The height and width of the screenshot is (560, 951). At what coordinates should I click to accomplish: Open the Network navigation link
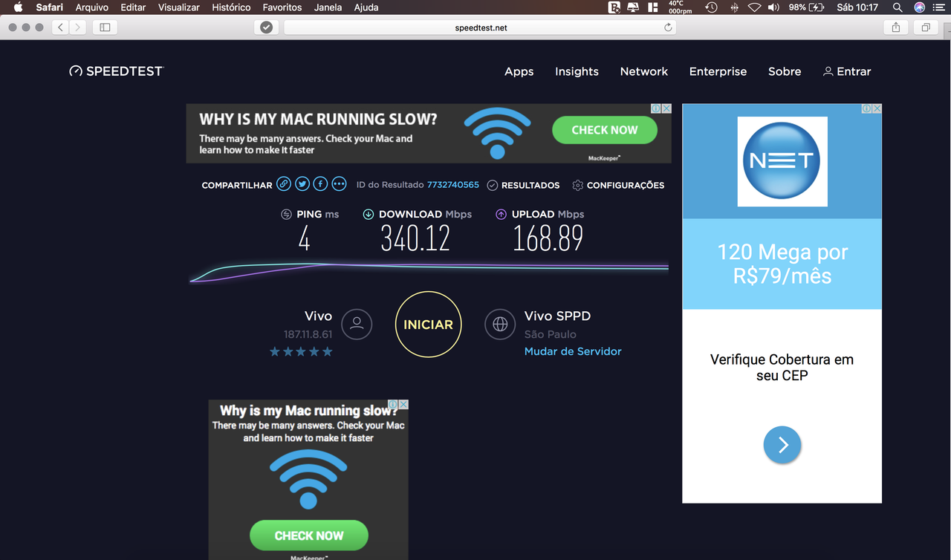pyautogui.click(x=644, y=71)
